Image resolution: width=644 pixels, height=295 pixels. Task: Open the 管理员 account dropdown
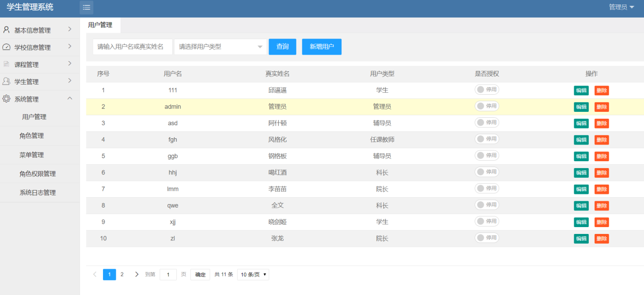point(622,7)
